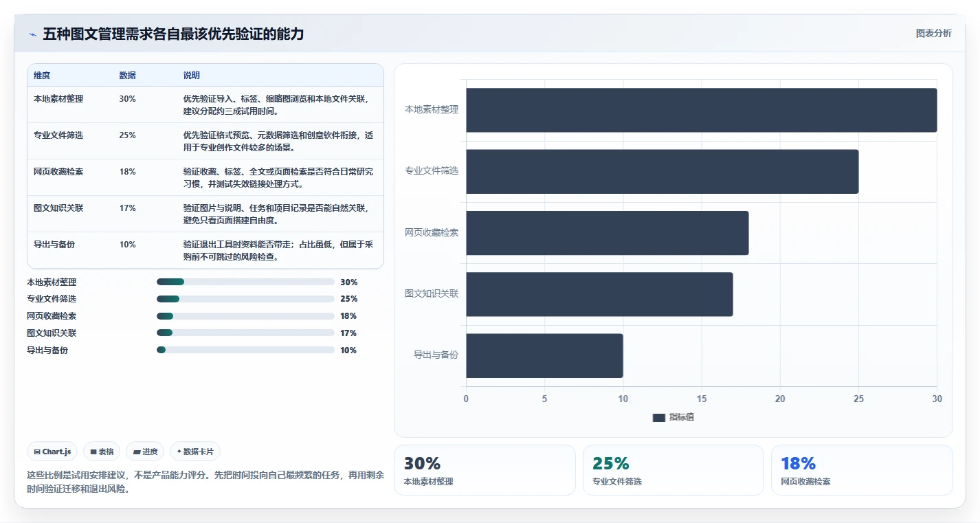The image size is (980, 523).
Task: Click description starting 优先验证格式预览
Action: [x=278, y=141]
